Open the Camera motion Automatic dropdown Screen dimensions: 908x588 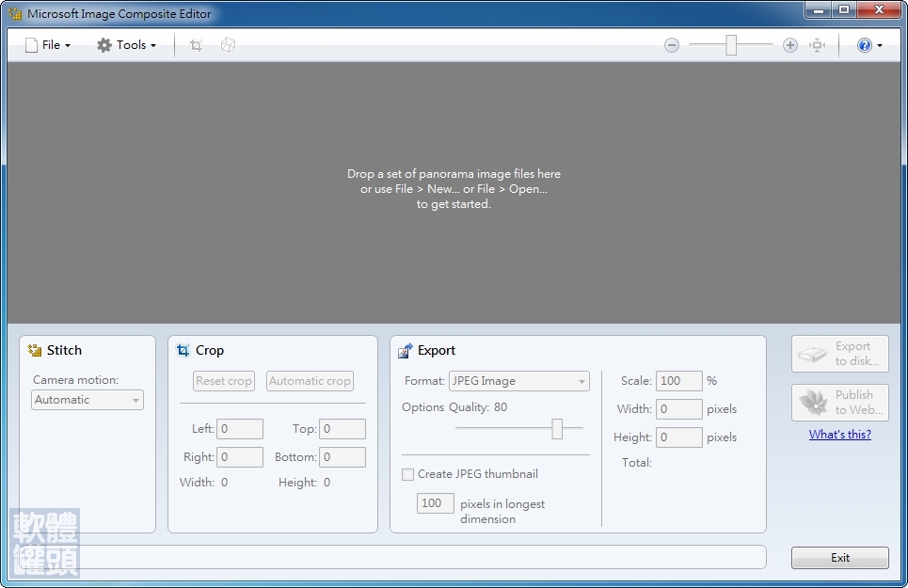click(87, 400)
